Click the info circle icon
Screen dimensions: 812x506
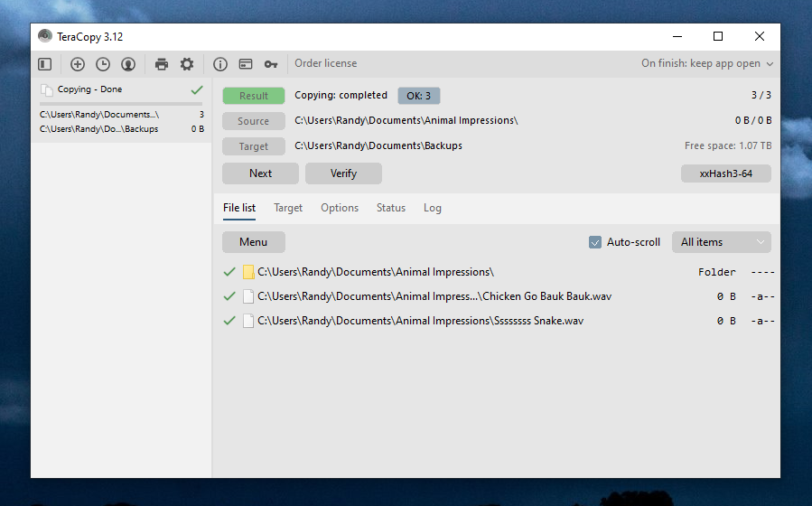click(x=220, y=64)
